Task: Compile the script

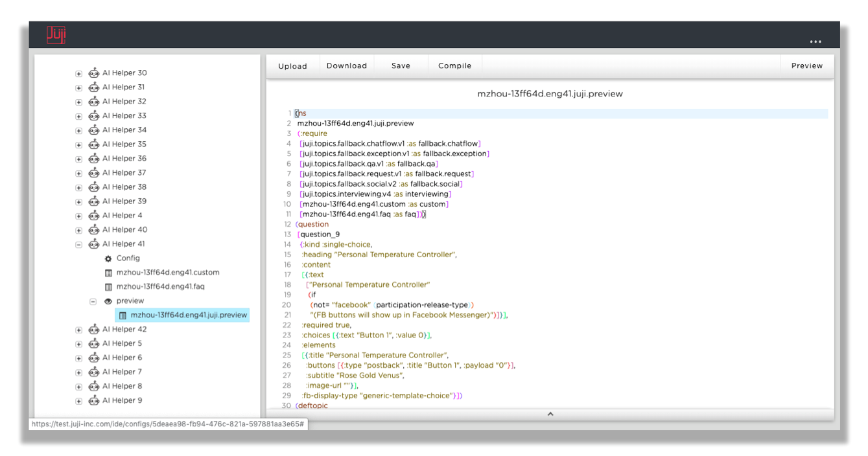Action: point(454,66)
